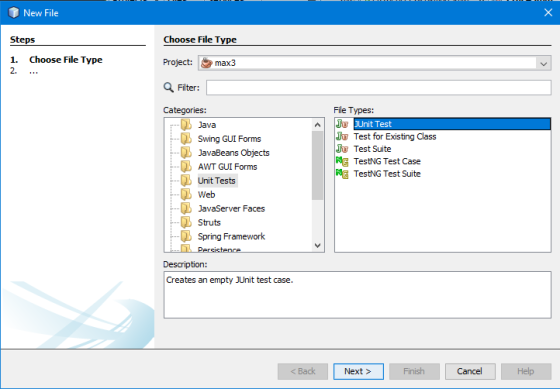Click the JavaBeans Objects folder icon

coord(186,153)
